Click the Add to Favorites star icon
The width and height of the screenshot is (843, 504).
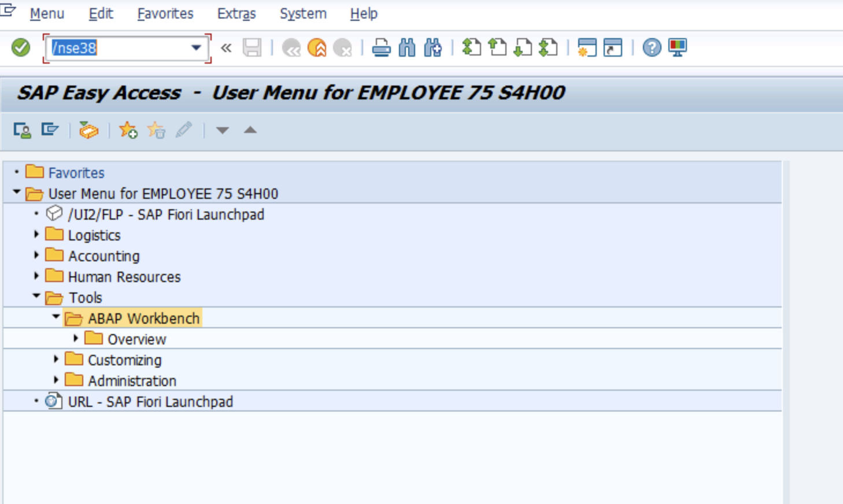(x=128, y=130)
